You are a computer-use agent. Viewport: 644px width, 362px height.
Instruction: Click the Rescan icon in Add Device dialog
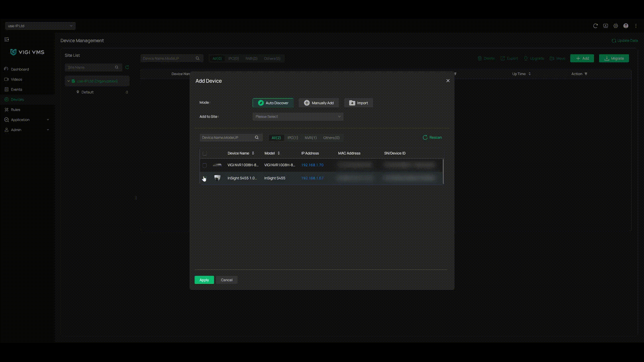(425, 137)
